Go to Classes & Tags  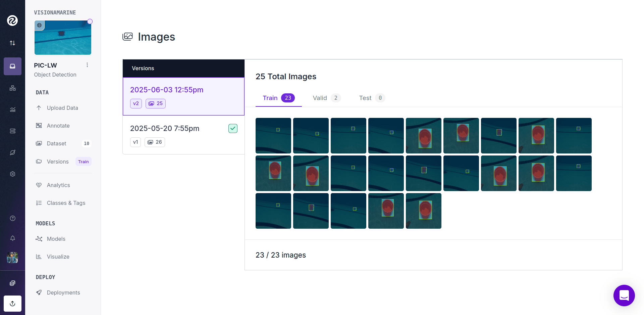66,203
